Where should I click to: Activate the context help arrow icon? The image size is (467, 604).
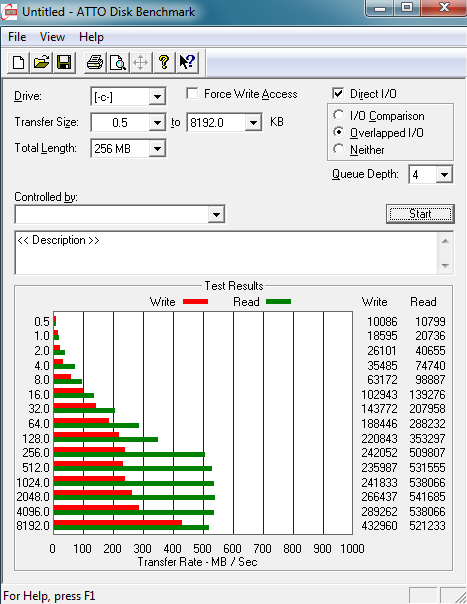[x=187, y=62]
